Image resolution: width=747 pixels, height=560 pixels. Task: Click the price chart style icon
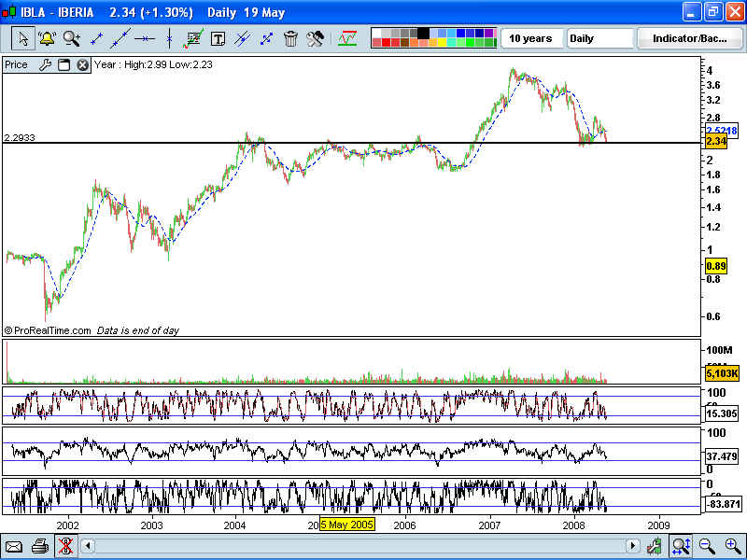click(347, 38)
